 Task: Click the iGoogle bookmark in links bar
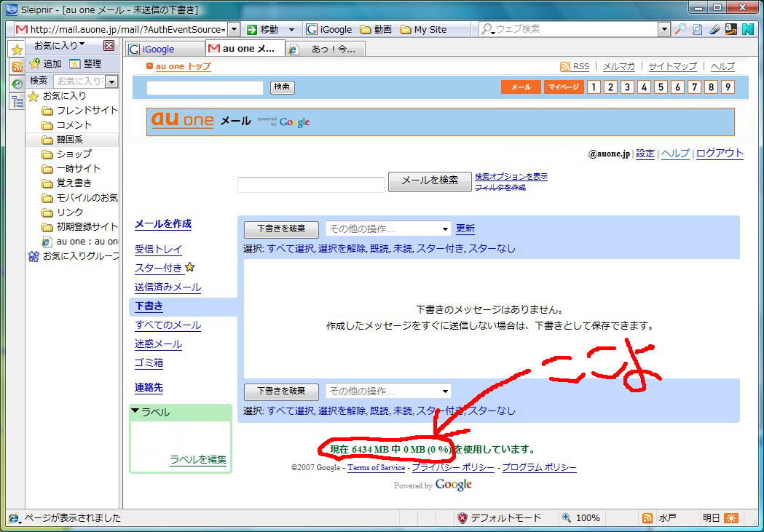pyautogui.click(x=329, y=29)
